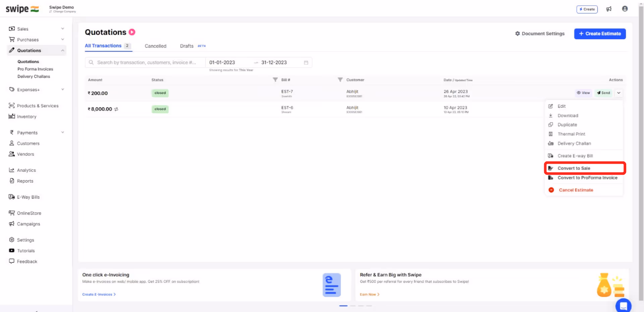The width and height of the screenshot is (644, 312).
Task: Click the transaction search field
Action: (x=145, y=62)
